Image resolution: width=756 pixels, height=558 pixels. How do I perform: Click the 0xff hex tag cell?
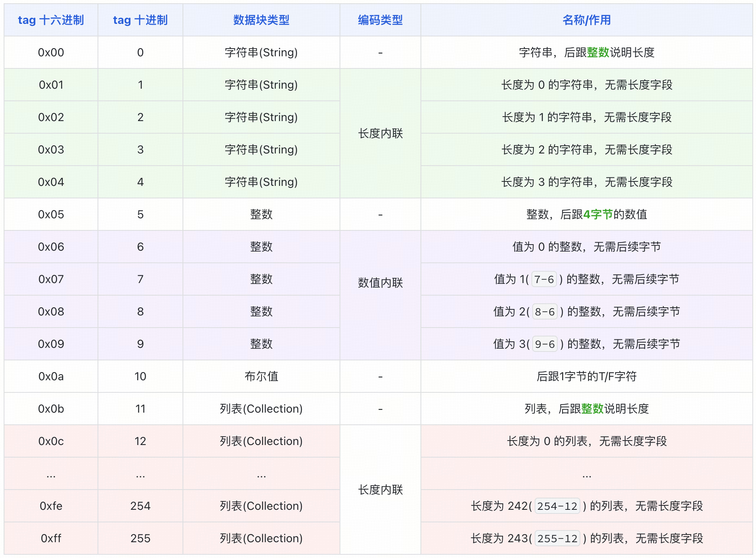pyautogui.click(x=51, y=539)
